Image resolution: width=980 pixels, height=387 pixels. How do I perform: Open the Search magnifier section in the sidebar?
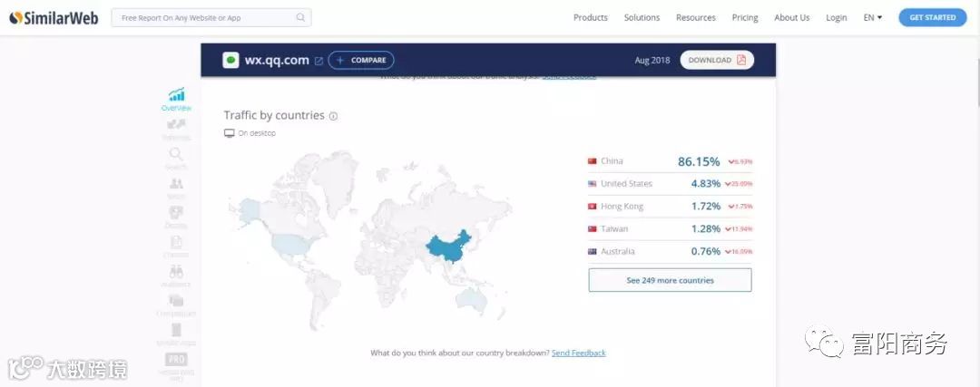pyautogui.click(x=176, y=154)
